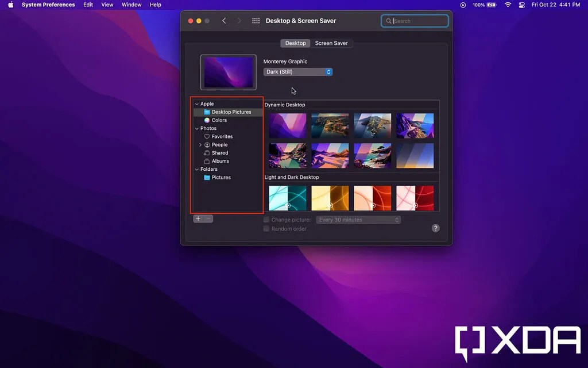This screenshot has width=588, height=368.
Task: Collapse the Apple sidebar section
Action: point(196,103)
